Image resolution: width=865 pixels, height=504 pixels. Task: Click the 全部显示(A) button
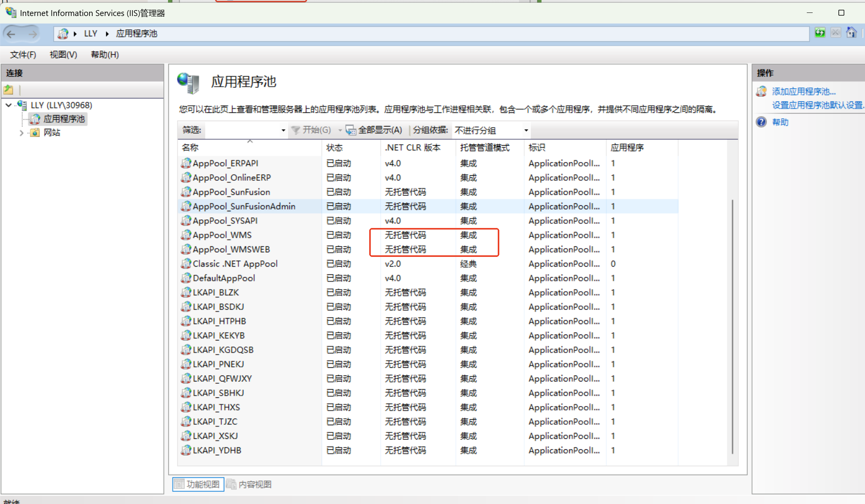(374, 130)
